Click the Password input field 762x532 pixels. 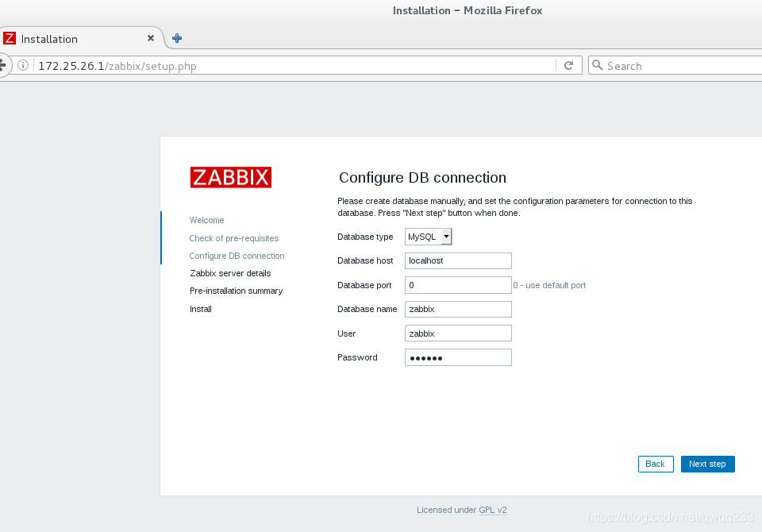click(x=458, y=357)
